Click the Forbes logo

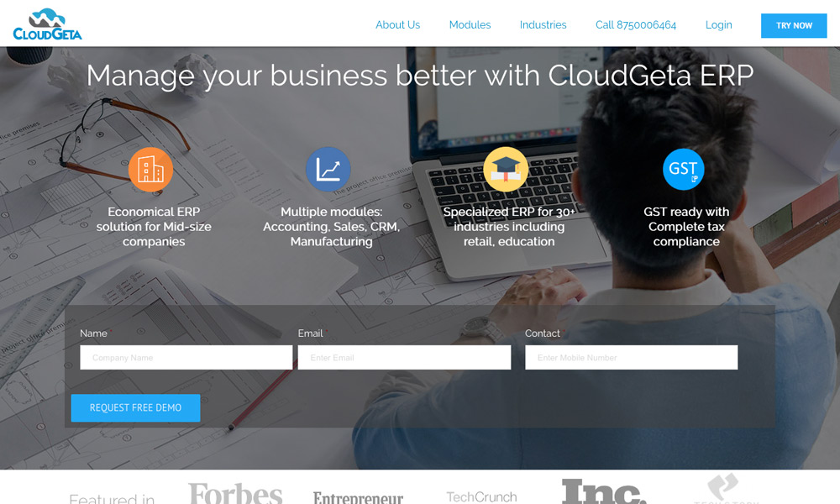pyautogui.click(x=235, y=493)
